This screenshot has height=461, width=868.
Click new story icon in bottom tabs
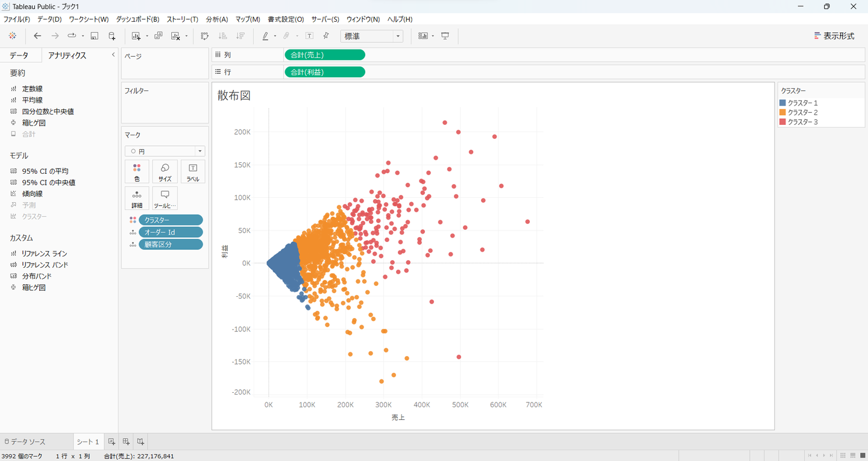coord(140,442)
